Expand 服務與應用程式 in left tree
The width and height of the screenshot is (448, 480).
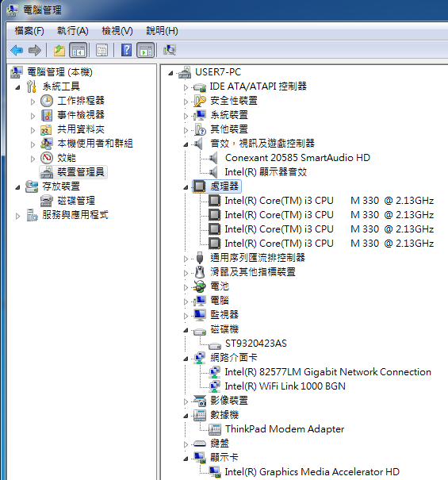(x=17, y=216)
